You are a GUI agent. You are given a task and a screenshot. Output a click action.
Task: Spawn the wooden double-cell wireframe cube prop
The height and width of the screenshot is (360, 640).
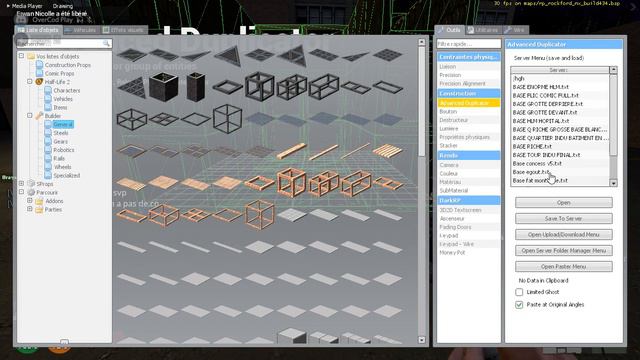[x=324, y=183]
